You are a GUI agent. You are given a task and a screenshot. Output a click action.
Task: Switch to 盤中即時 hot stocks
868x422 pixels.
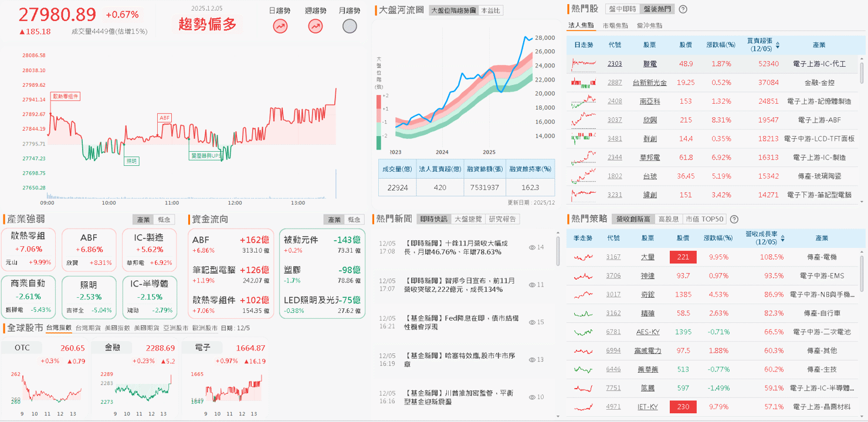(622, 9)
